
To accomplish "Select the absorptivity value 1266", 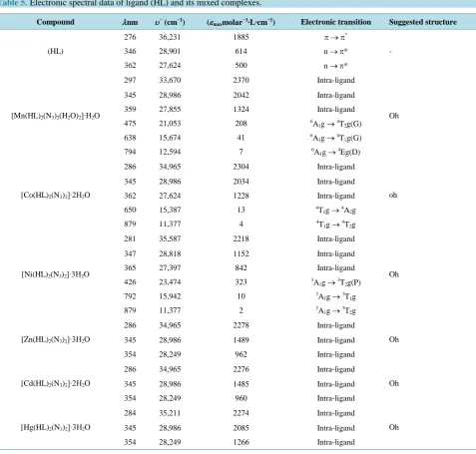I will tap(240, 442).
